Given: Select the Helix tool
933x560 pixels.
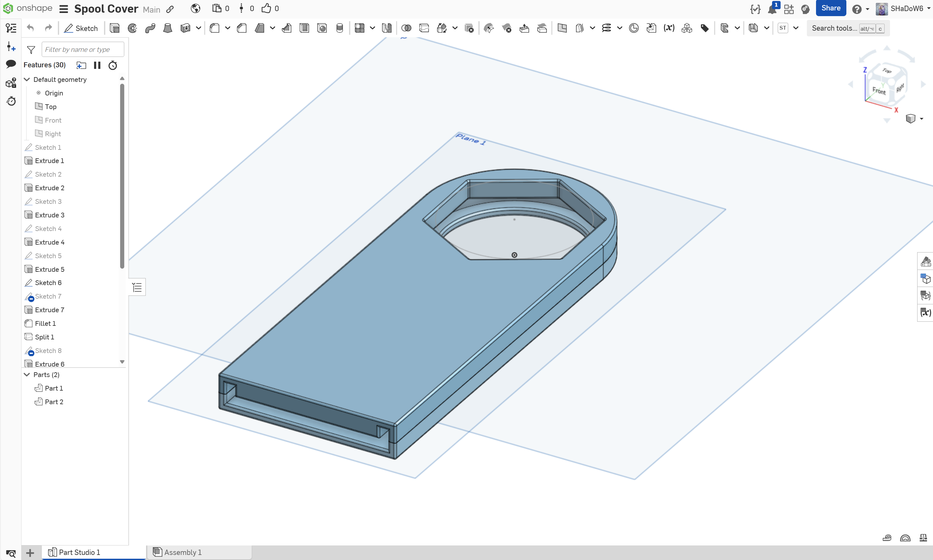Looking at the screenshot, I should [606, 28].
